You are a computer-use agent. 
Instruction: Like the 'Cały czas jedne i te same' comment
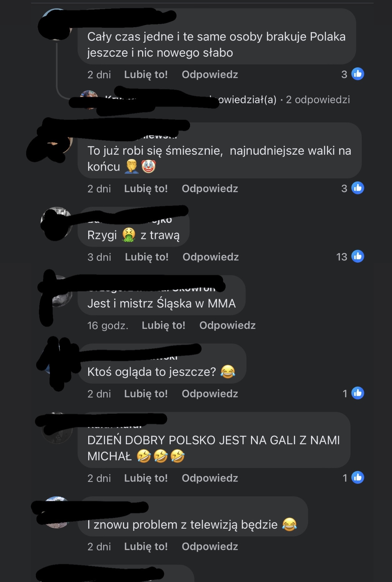point(146,74)
